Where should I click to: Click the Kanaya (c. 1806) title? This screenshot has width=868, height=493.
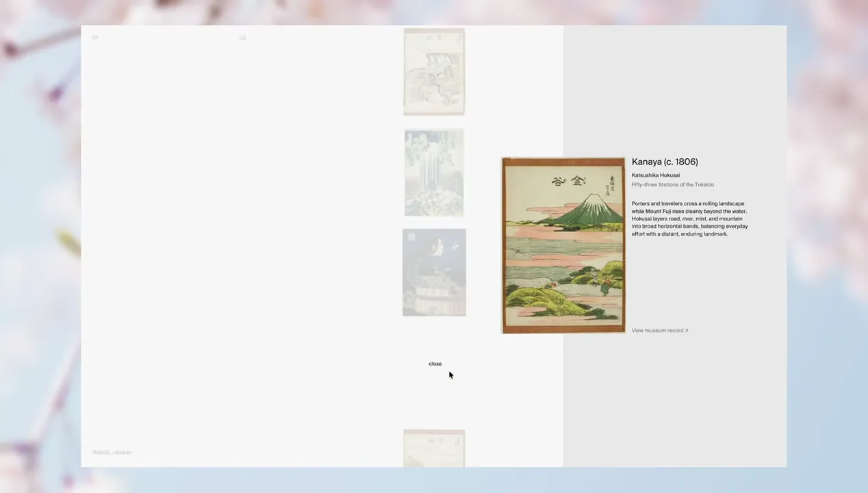point(665,162)
